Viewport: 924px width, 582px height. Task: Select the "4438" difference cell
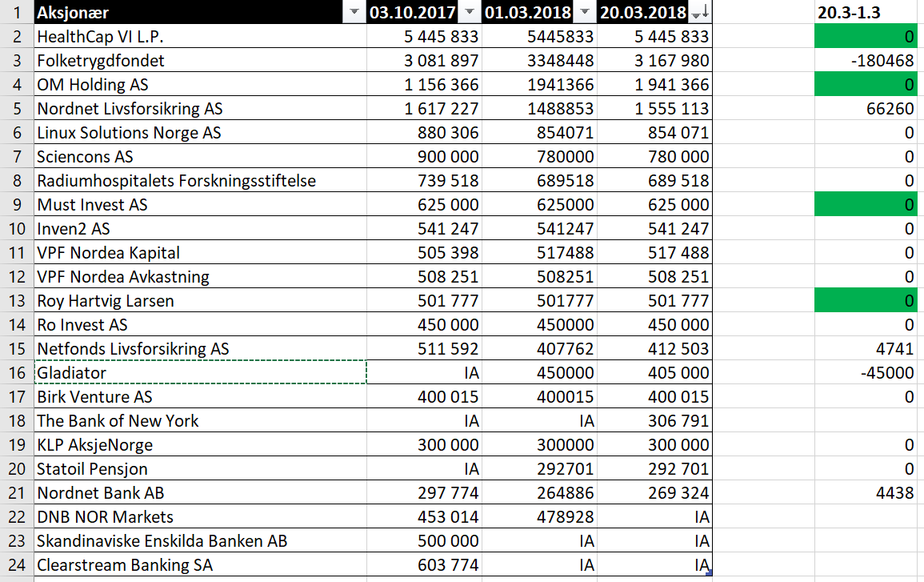(x=866, y=493)
